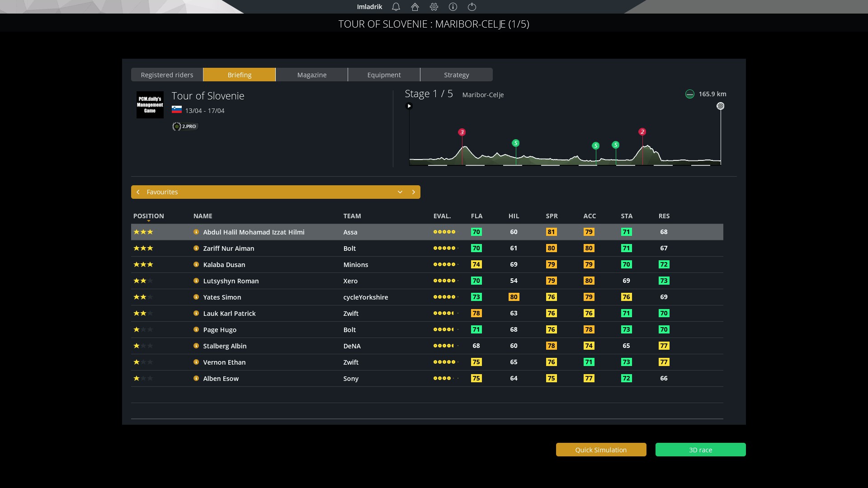Open the info icon beside Yates Simon
Image resolution: width=868 pixels, height=488 pixels.
click(x=196, y=297)
